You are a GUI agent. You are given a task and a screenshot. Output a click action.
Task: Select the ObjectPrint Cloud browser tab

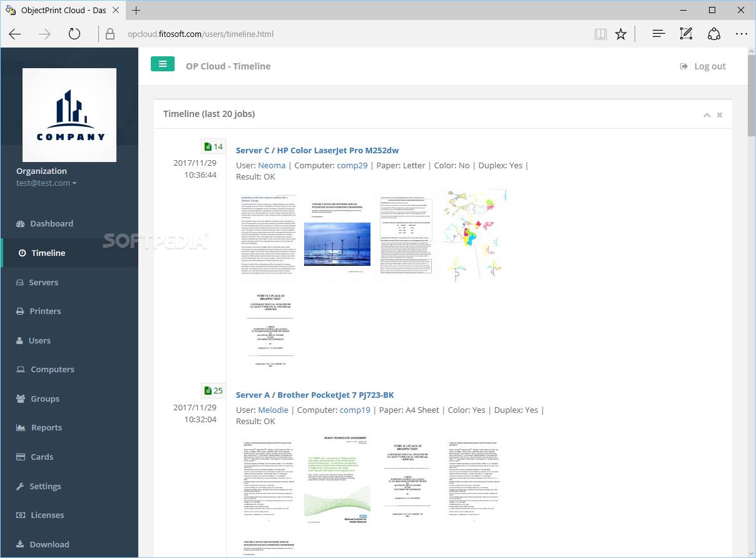(63, 11)
